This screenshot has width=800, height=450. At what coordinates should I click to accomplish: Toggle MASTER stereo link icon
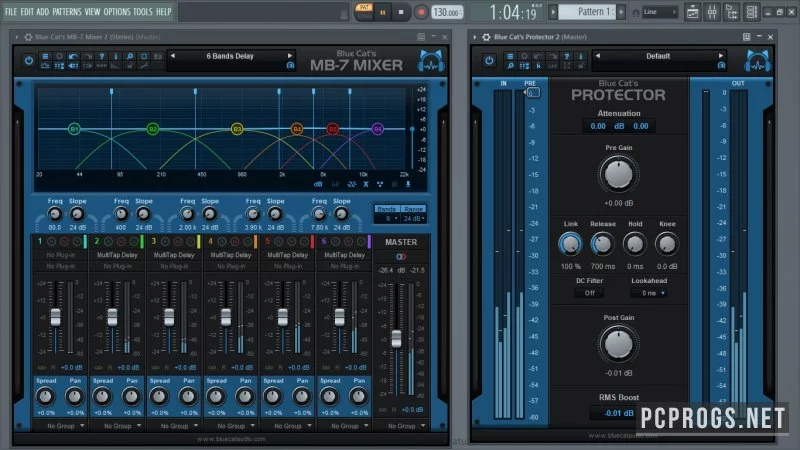(x=401, y=257)
